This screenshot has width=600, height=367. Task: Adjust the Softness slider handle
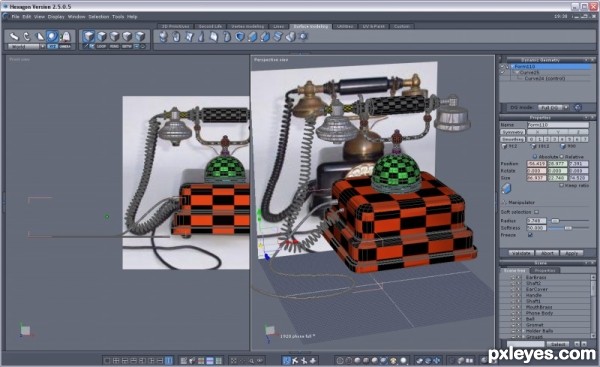point(568,228)
